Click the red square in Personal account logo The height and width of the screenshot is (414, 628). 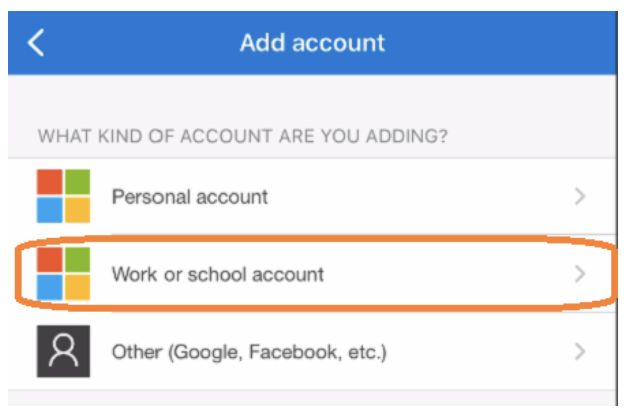pos(49,181)
